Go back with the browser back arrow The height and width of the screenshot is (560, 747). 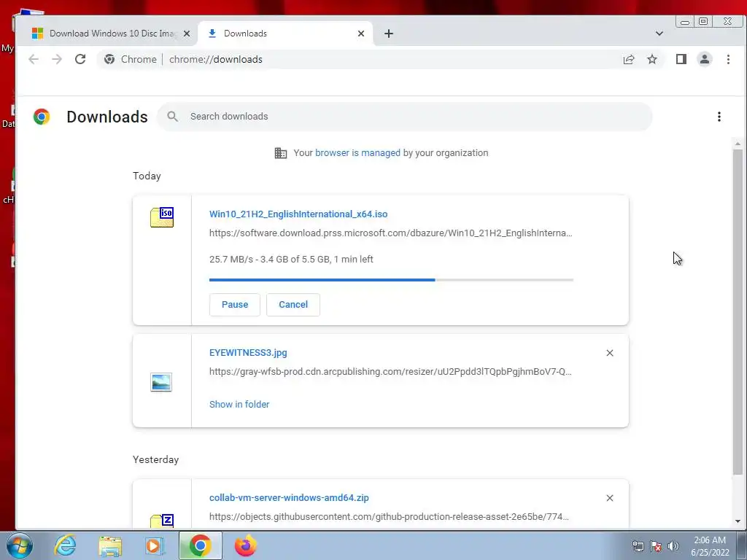point(34,59)
